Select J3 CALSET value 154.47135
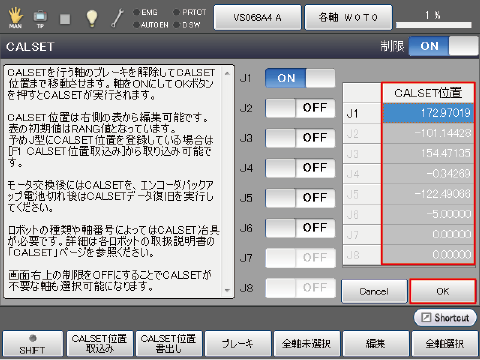 click(x=428, y=154)
